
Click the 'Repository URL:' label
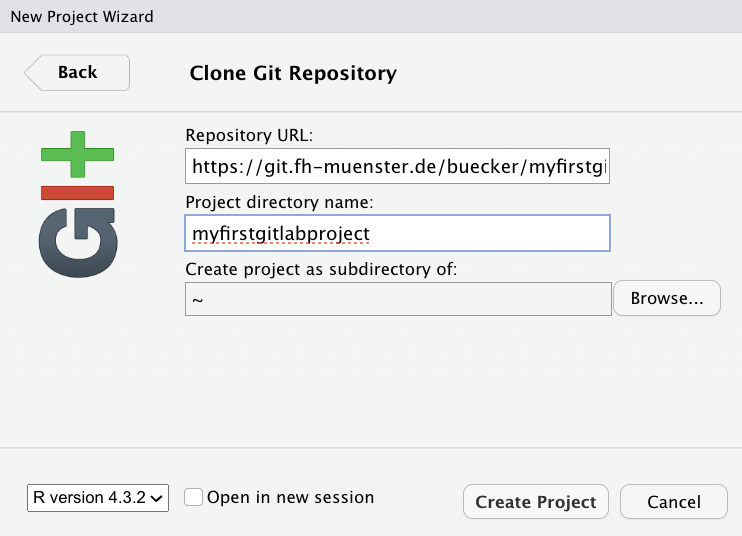tap(250, 135)
